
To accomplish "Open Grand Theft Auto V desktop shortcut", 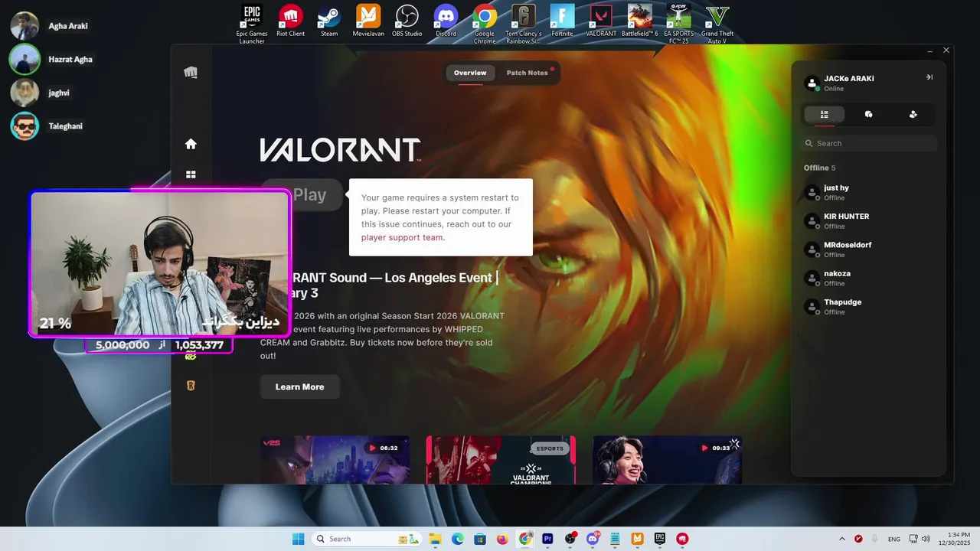I will coord(717,24).
